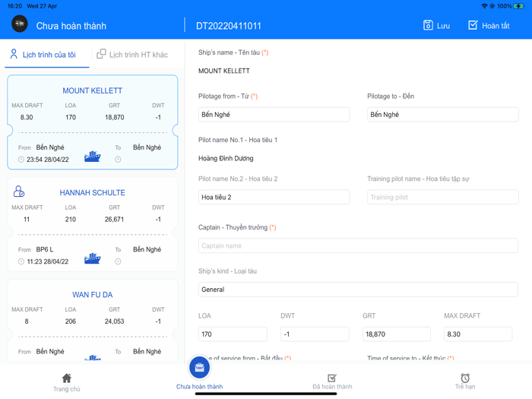
Task: Click the copy icon beside Lịch trình HT khác
Action: pos(101,54)
